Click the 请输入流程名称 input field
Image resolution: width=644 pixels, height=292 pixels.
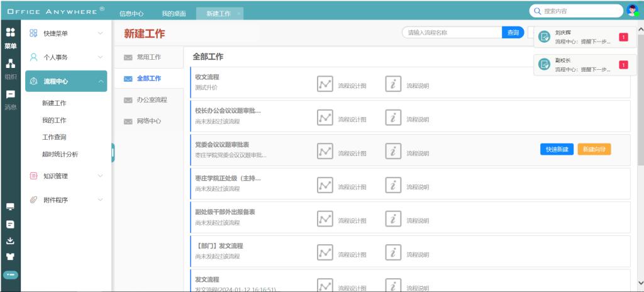pos(452,33)
